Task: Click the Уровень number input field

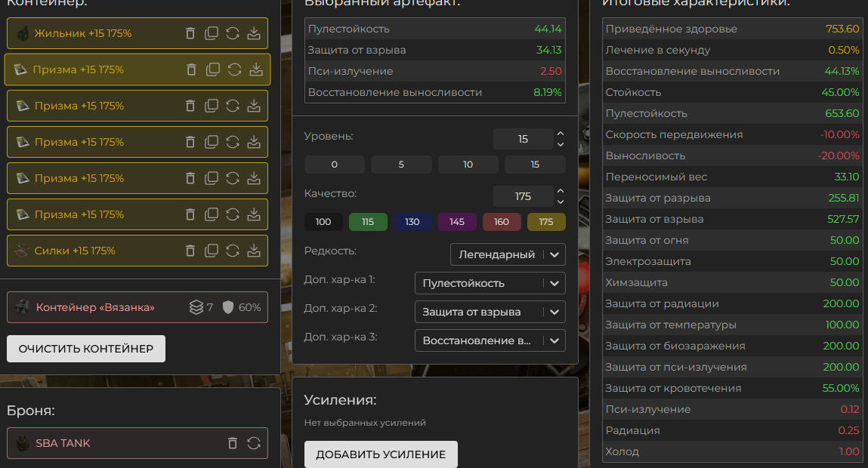Action: tap(523, 139)
